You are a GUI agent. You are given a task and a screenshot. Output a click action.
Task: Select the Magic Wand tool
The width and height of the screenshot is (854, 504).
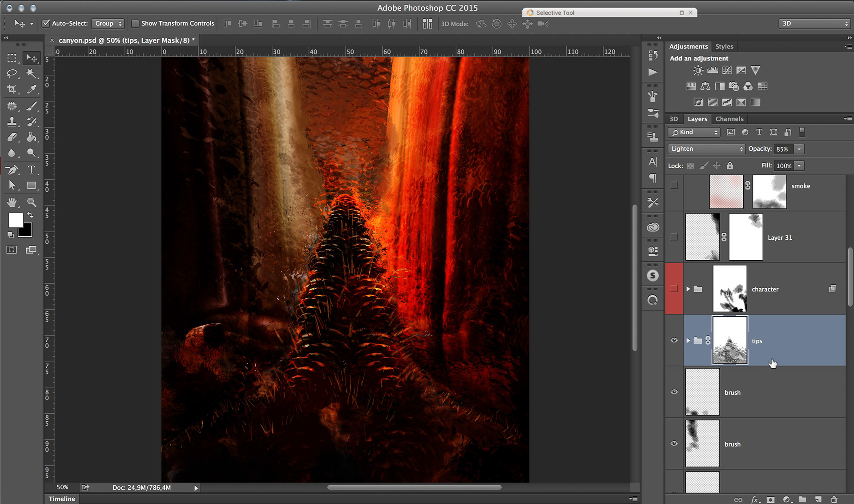tap(31, 73)
